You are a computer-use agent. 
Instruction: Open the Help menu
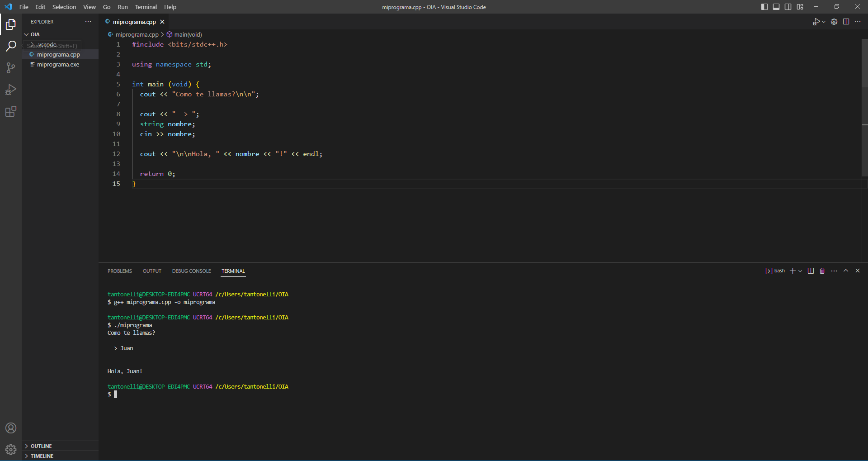click(x=170, y=7)
